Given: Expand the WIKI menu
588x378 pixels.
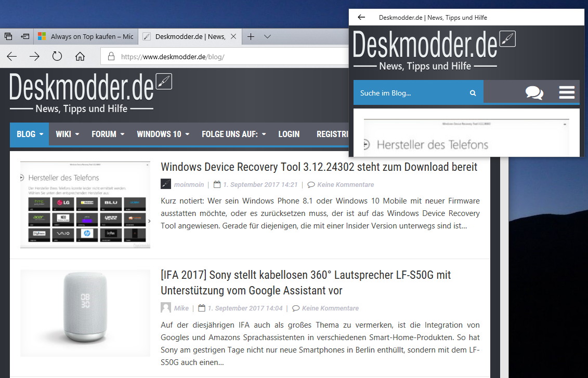Looking at the screenshot, I should (x=68, y=134).
